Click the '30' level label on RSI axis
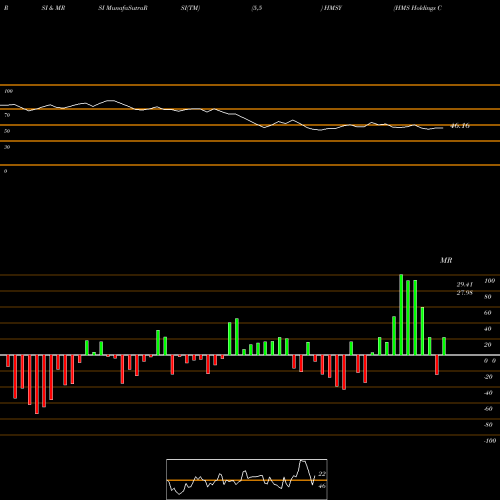The width and height of the screenshot is (500, 500). tap(7, 147)
